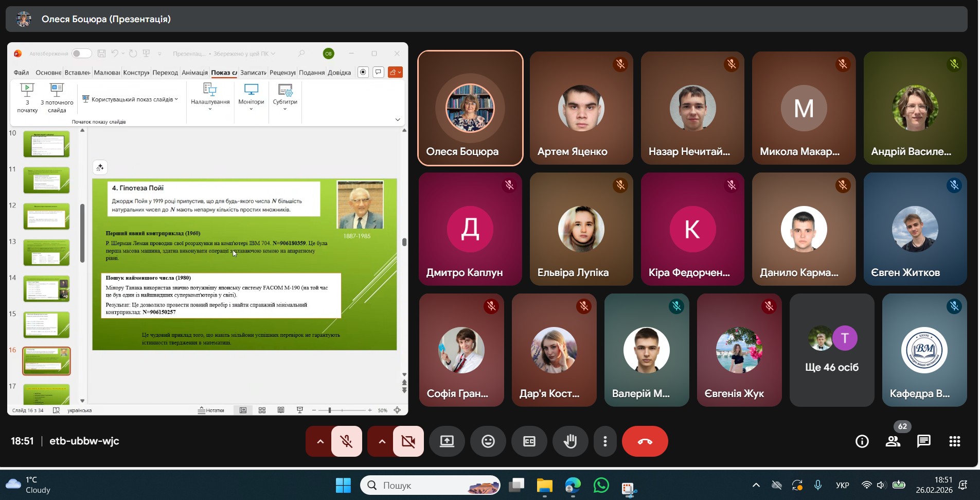Unmute the microphone in the call
980x500 pixels.
coord(347,441)
